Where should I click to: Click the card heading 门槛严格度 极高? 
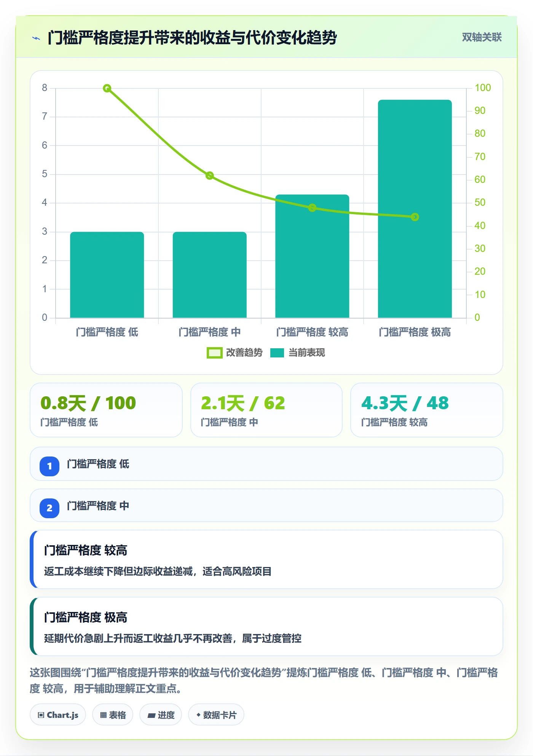coord(86,617)
